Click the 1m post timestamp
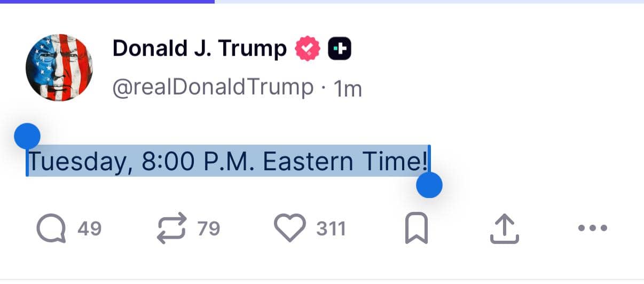This screenshot has height=284, width=644. click(x=348, y=89)
